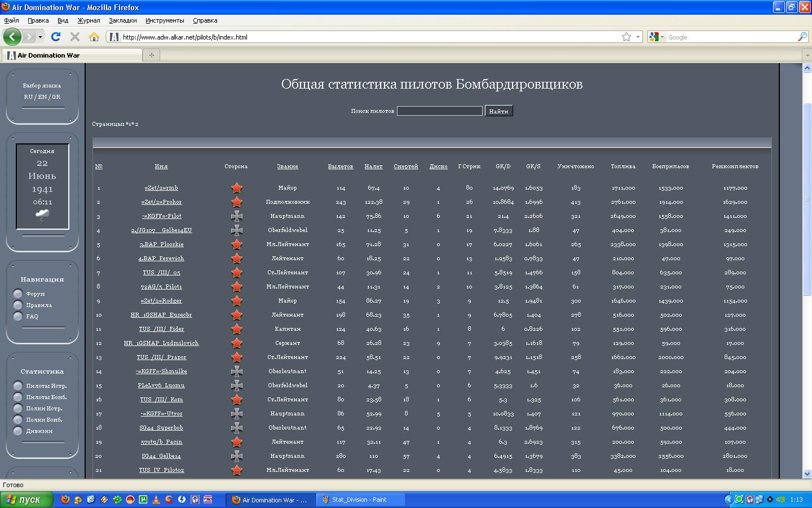Click the browser Back arrow button
This screenshot has height=508, width=812.
coord(12,37)
